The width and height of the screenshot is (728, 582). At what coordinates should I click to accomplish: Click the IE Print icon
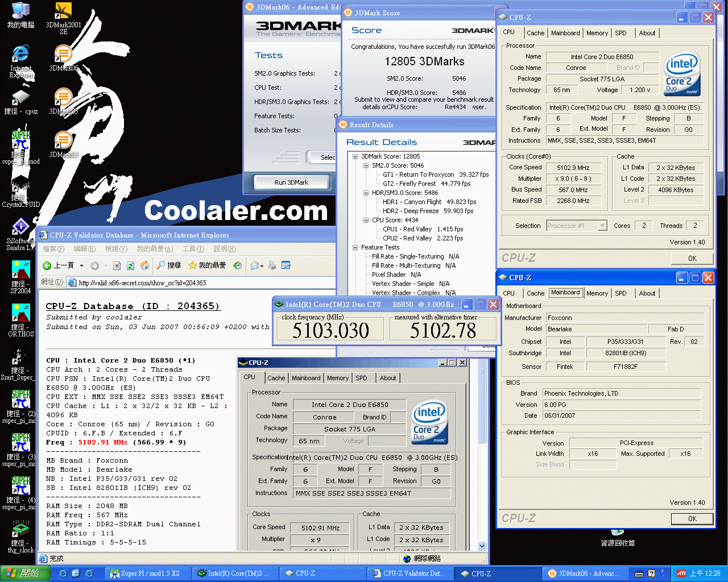[272, 265]
